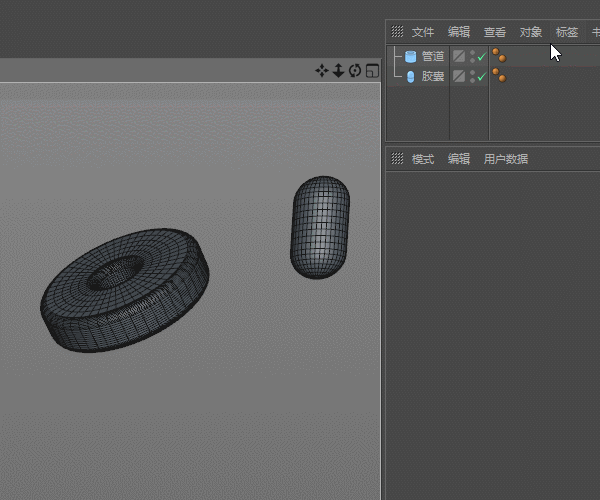600x500 pixels.
Task: Click the Object Manager panel grip icon
Action: coord(397,32)
